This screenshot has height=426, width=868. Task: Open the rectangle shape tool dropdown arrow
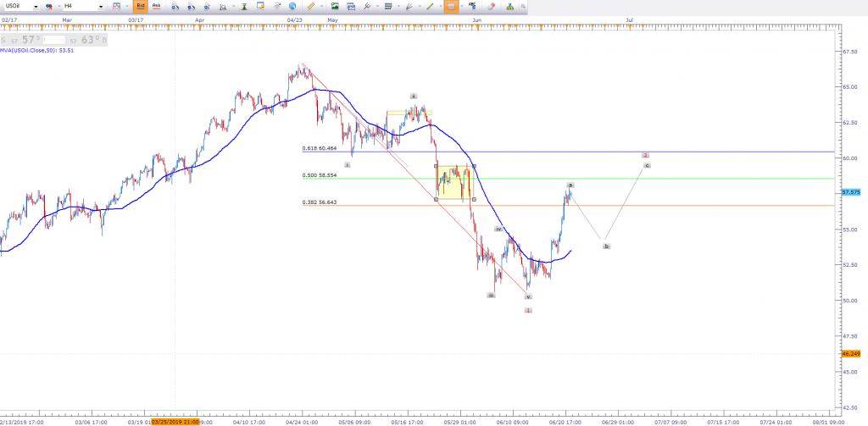462,7
